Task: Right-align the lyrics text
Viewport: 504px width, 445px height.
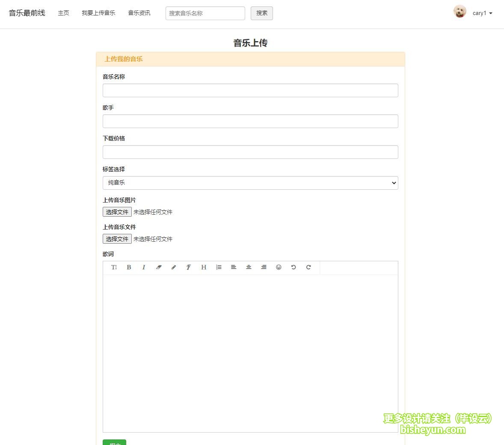Action: pyautogui.click(x=264, y=267)
